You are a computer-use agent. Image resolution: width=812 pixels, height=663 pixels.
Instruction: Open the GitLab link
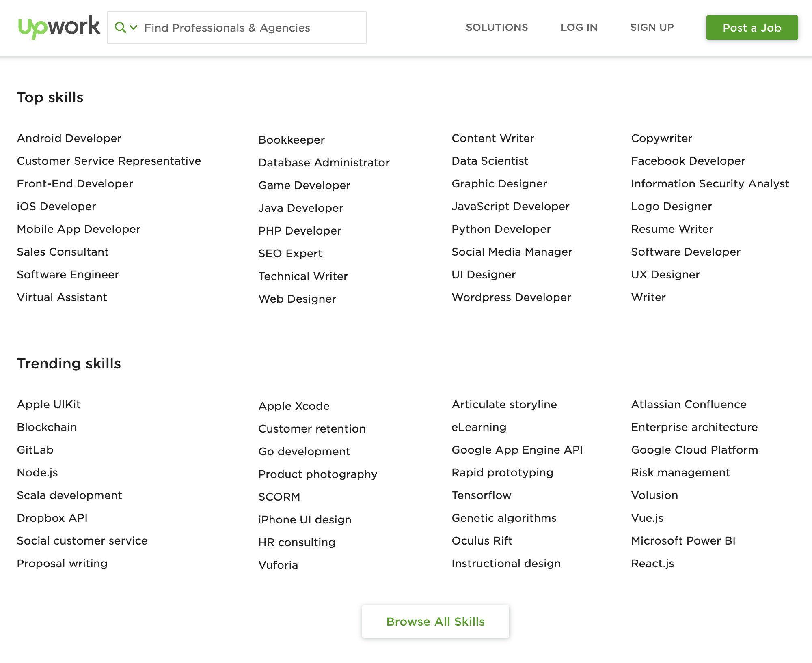(x=35, y=450)
